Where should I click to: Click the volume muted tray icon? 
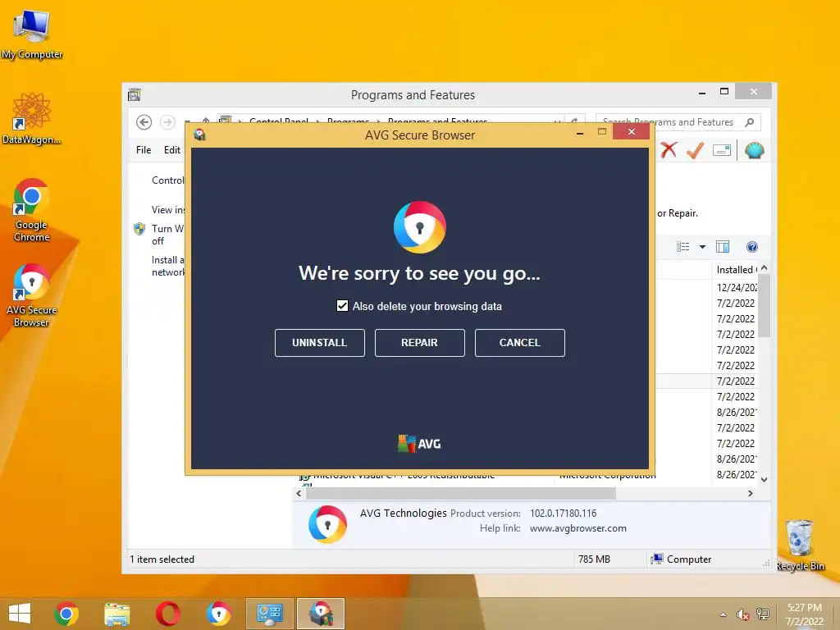click(742, 614)
